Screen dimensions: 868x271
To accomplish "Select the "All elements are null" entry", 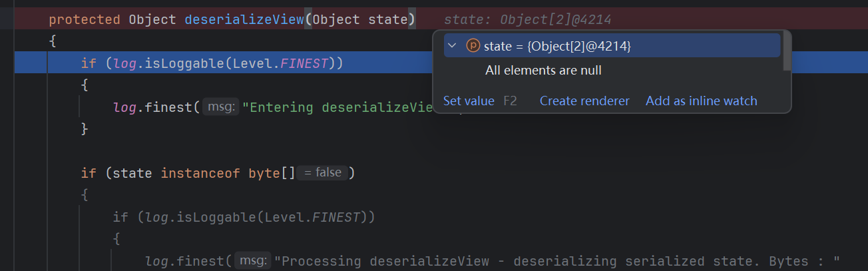I will (x=543, y=70).
